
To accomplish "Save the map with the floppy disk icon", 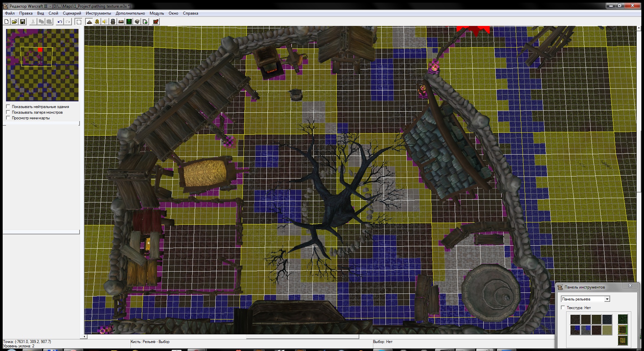I will tap(23, 22).
